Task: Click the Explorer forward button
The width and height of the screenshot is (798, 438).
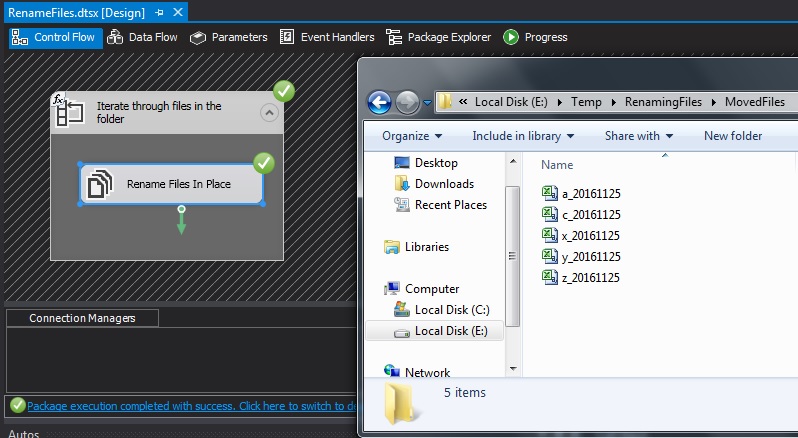Action: coord(407,102)
